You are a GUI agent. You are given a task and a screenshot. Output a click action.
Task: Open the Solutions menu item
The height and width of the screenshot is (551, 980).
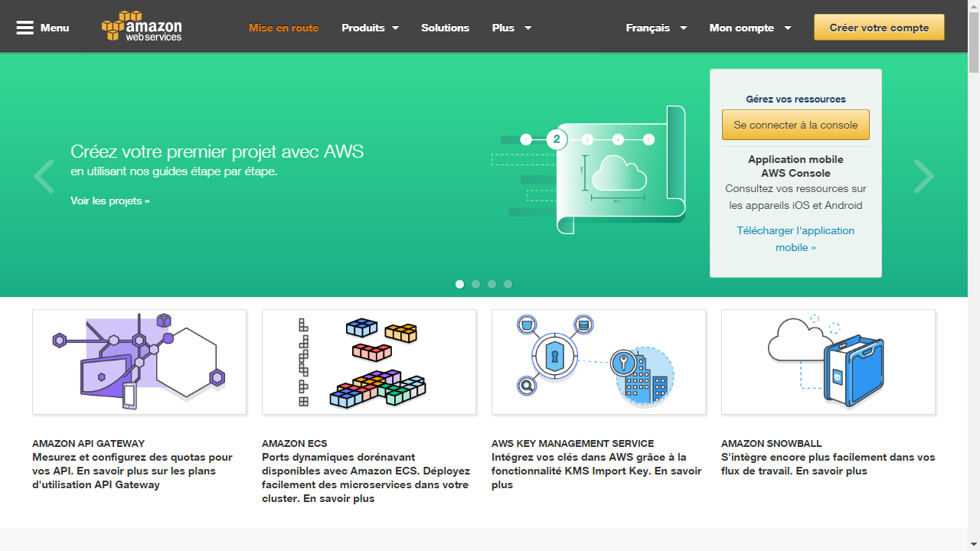click(445, 28)
